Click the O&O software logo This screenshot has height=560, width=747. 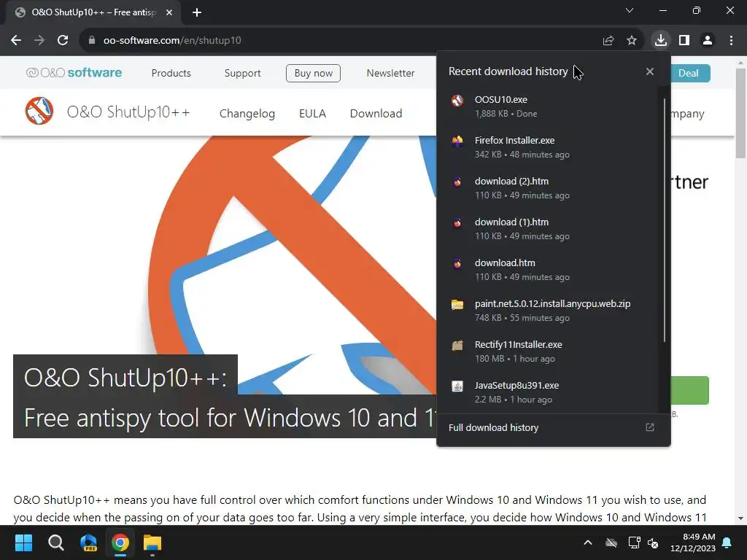pyautogui.click(x=74, y=73)
